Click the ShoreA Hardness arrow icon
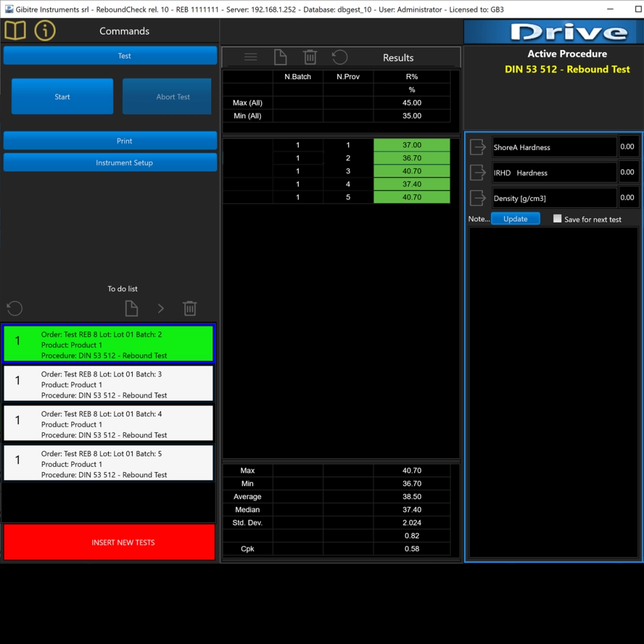 pos(478,147)
